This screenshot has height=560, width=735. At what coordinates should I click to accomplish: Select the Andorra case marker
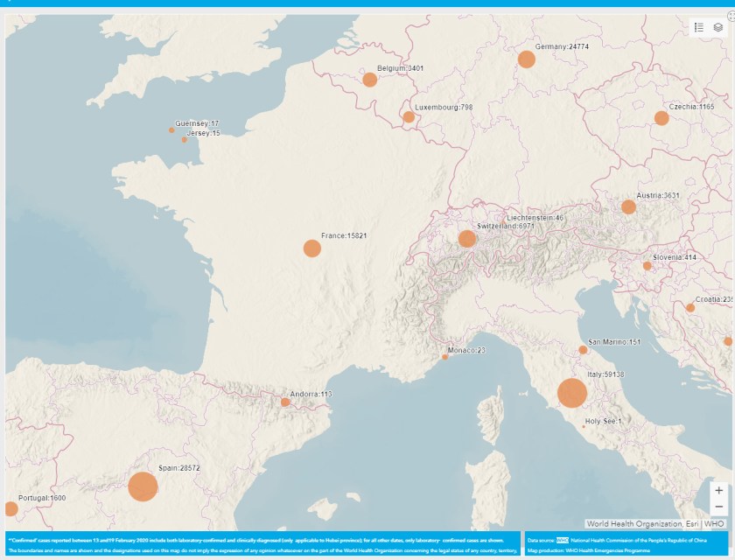click(x=285, y=402)
